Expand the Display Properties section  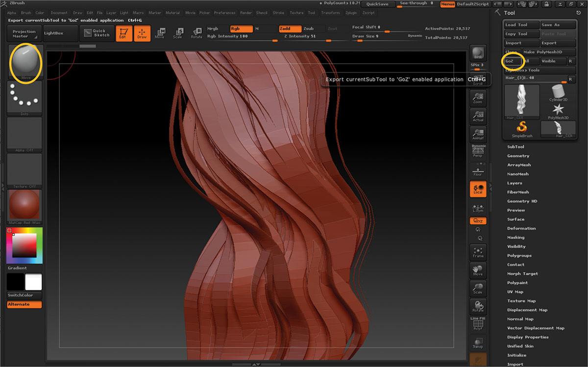point(528,337)
